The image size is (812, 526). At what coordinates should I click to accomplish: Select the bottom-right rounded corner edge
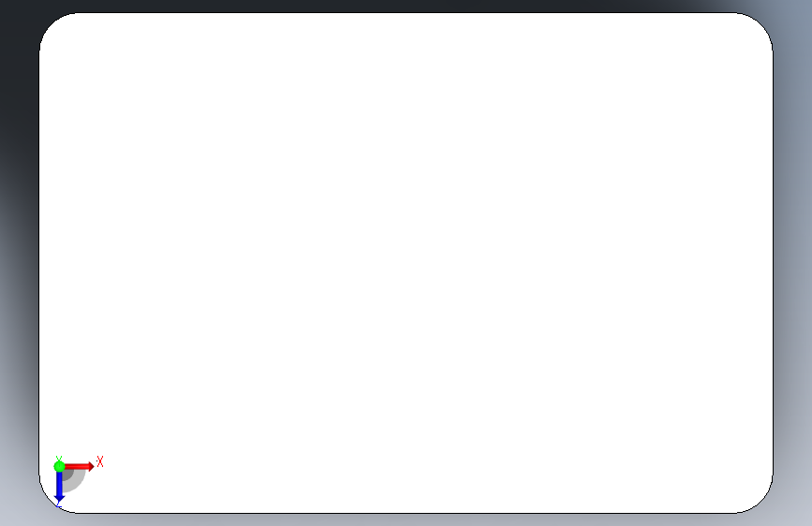point(761,502)
